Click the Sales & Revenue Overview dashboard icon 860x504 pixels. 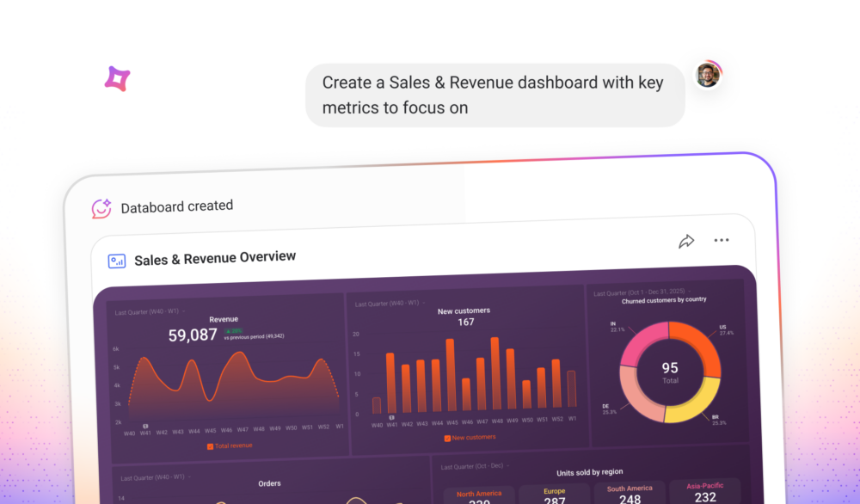117,261
